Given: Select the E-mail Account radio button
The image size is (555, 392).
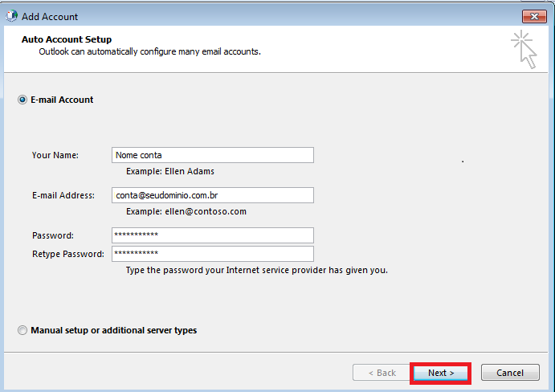Looking at the screenshot, I should [22, 100].
